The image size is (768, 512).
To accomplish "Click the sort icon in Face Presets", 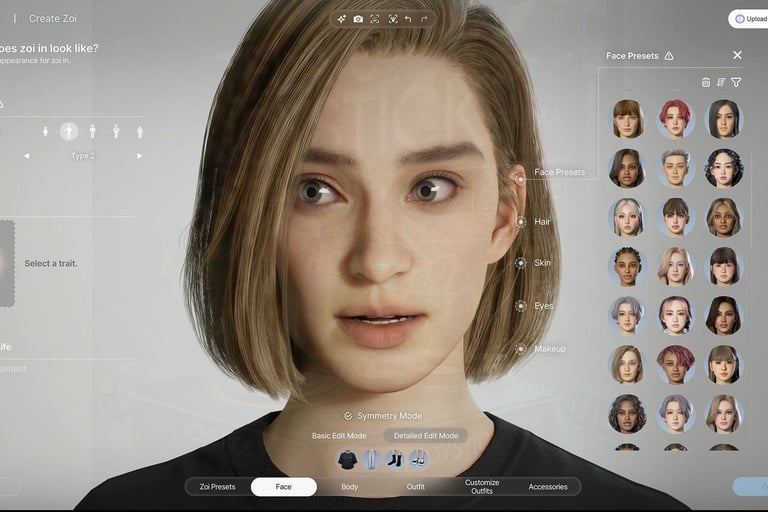I will (x=721, y=82).
